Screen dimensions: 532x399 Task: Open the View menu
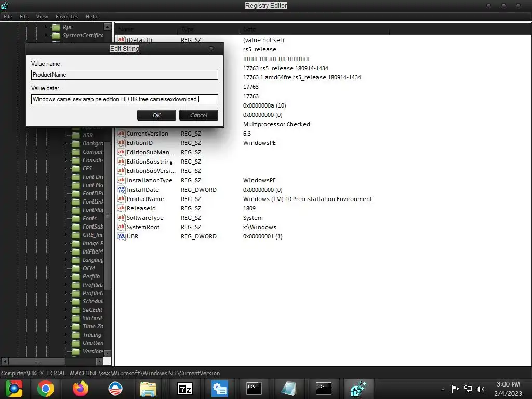[x=42, y=16]
